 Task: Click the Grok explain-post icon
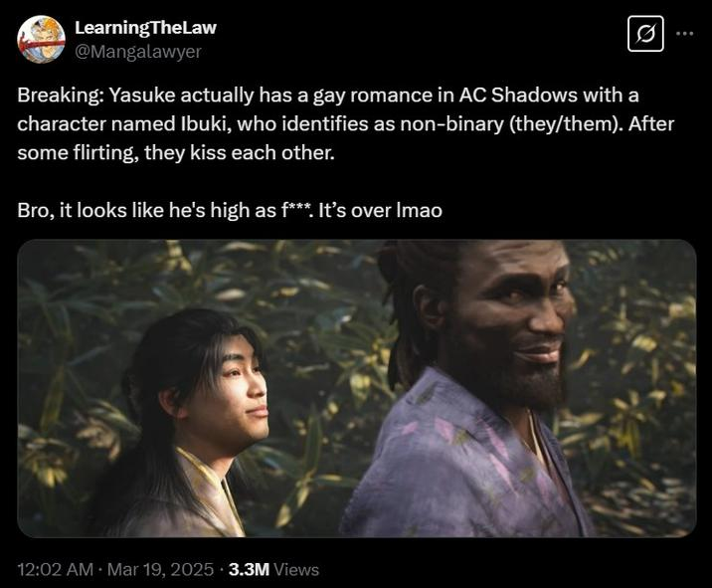click(645, 34)
